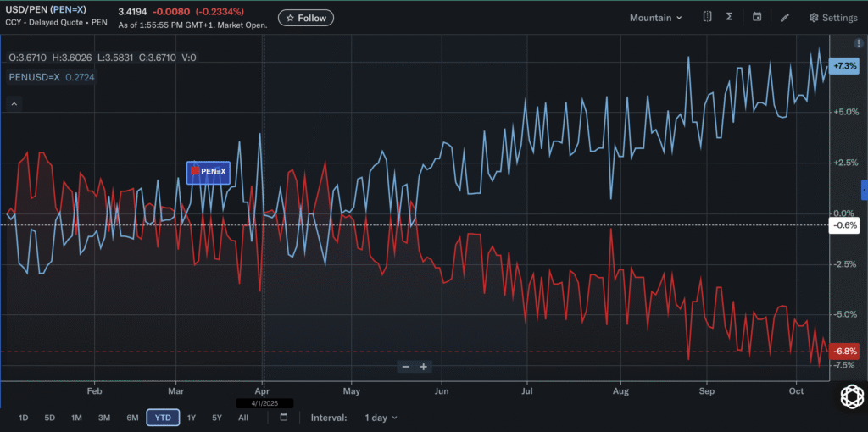Open the indicators sigma icon
This screenshot has width=868, height=432.
tap(729, 17)
